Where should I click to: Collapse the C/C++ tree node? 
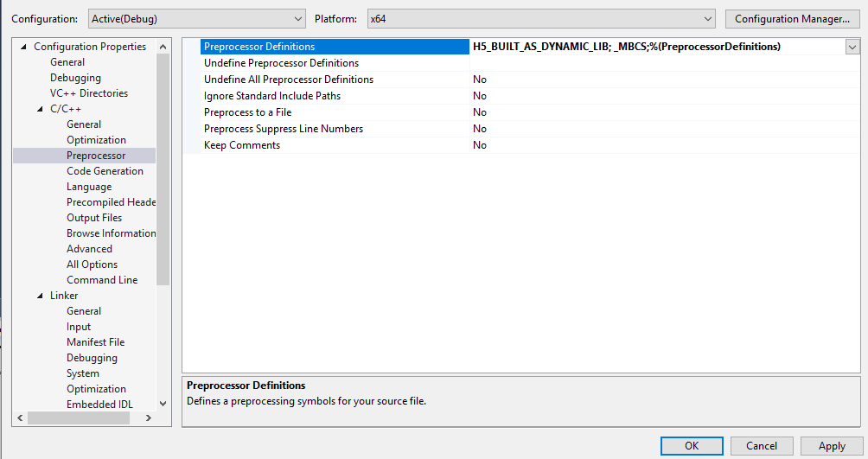[40, 109]
